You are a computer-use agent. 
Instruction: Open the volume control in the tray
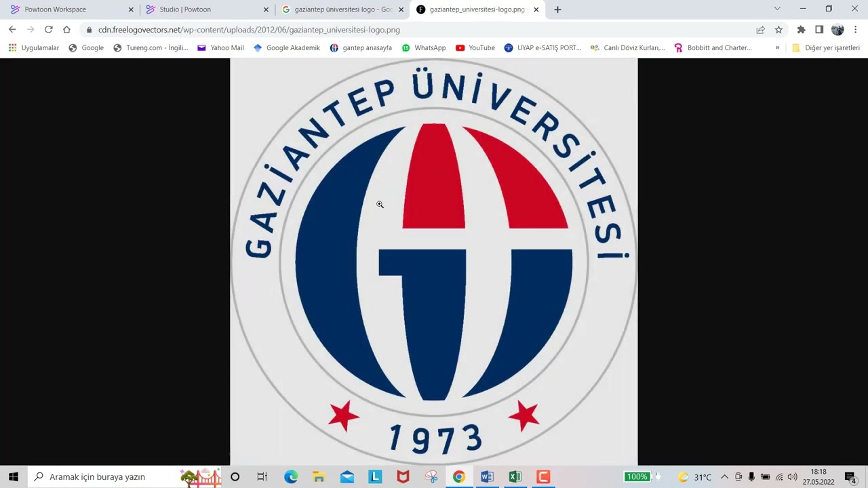792,477
